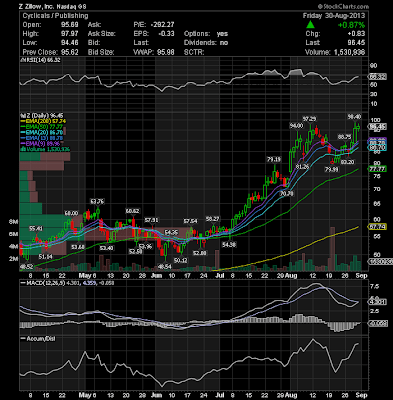Select the Low value 94.46
Image resolution: width=393 pixels, height=400 pixels.
click(x=69, y=43)
